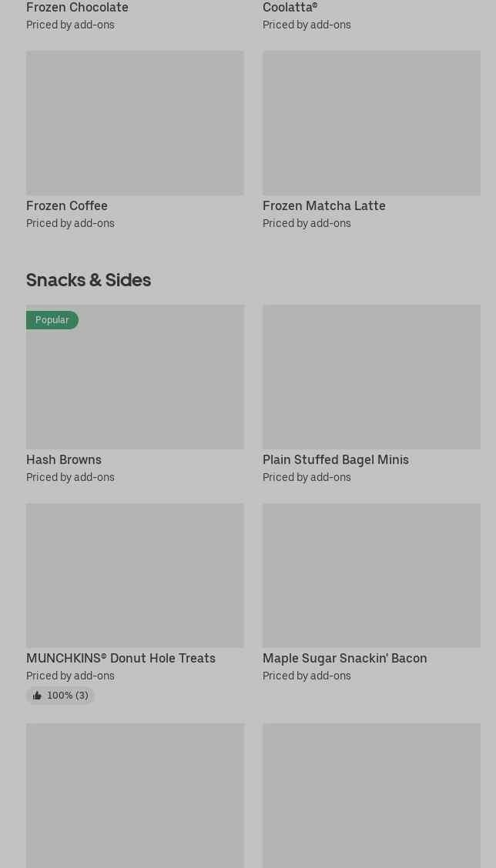Open the bottom-left unlabeled item image
The height and width of the screenshot is (868, 496).
tap(135, 796)
